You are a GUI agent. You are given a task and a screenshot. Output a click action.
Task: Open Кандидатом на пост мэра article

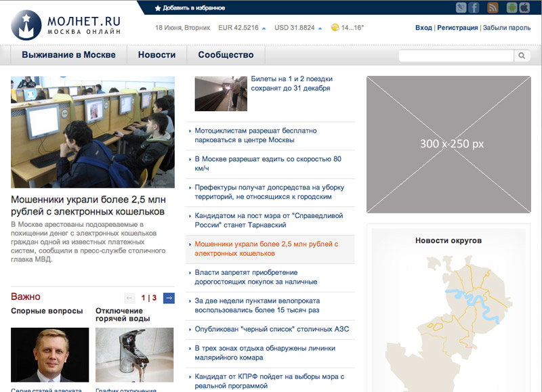268,220
